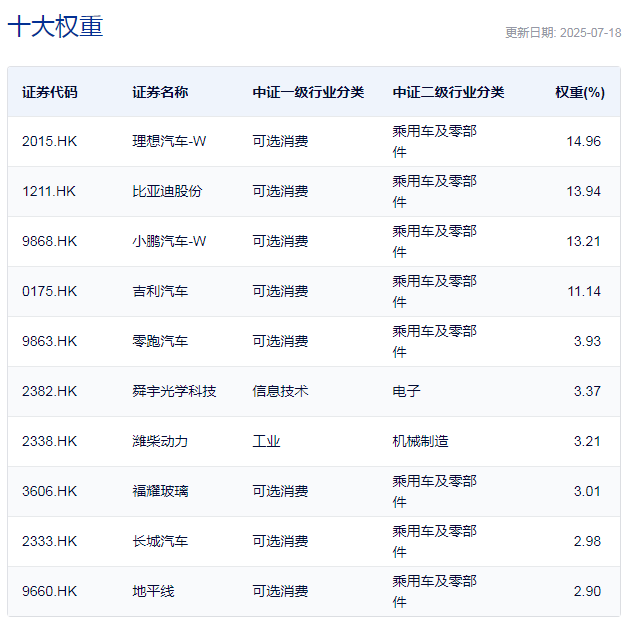Click 可选消费 in the 9863.HK row

tap(281, 341)
